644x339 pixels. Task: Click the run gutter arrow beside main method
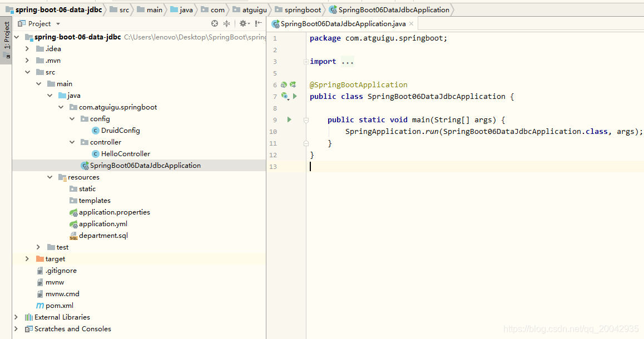pyautogui.click(x=289, y=119)
